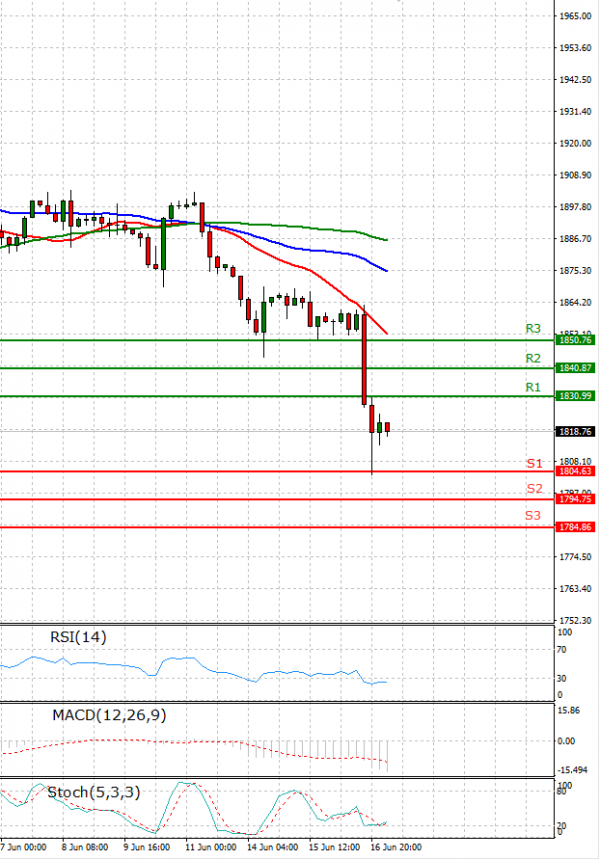600x860 pixels.
Task: Select the 1794.75 support price tag
Action: coord(575,499)
